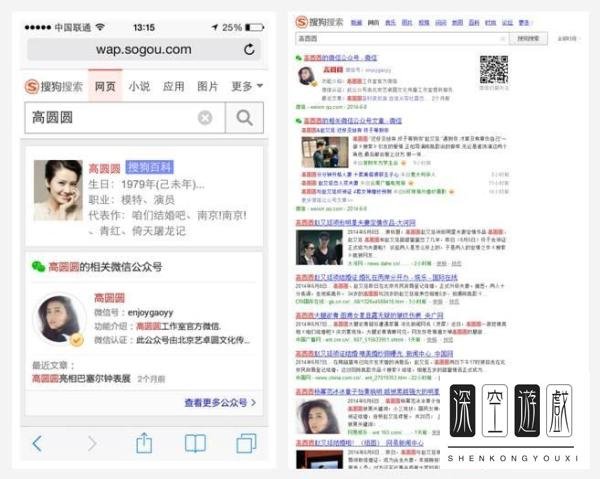600x479 pixels.
Task: Click the 大河网 result photo thumbnail
Action: [319, 248]
